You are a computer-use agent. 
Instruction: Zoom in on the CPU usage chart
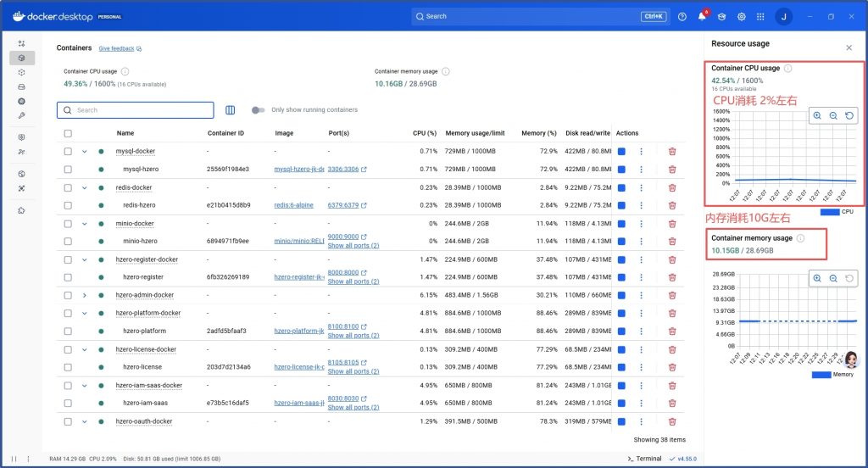coord(817,116)
